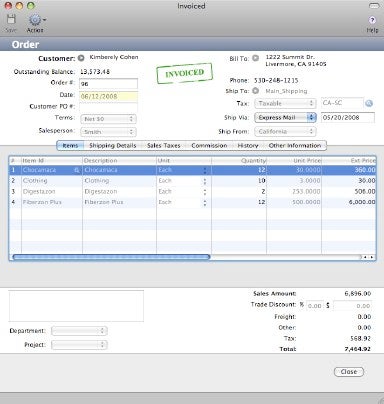Open the Terms Net 30 dropdown
The width and height of the screenshot is (384, 404).
[108, 119]
